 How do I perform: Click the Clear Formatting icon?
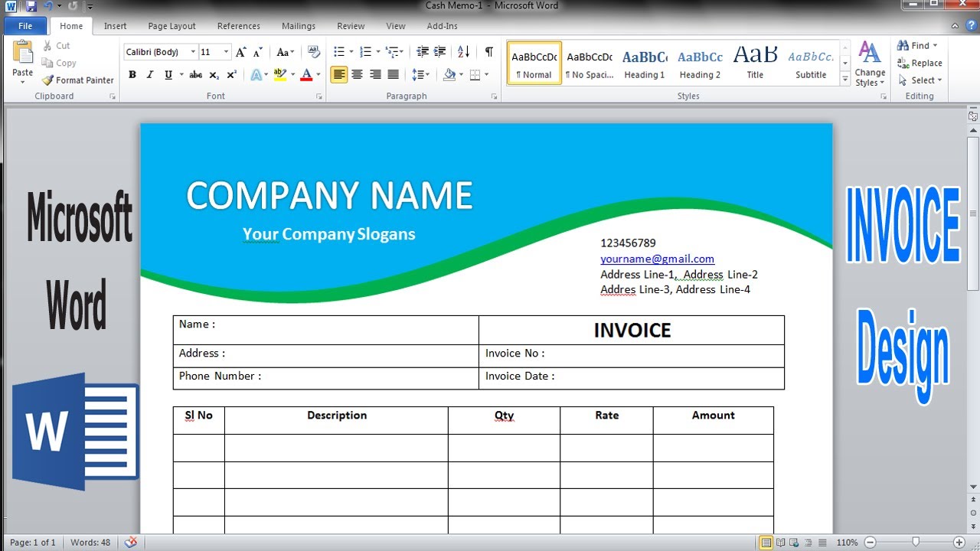click(313, 52)
